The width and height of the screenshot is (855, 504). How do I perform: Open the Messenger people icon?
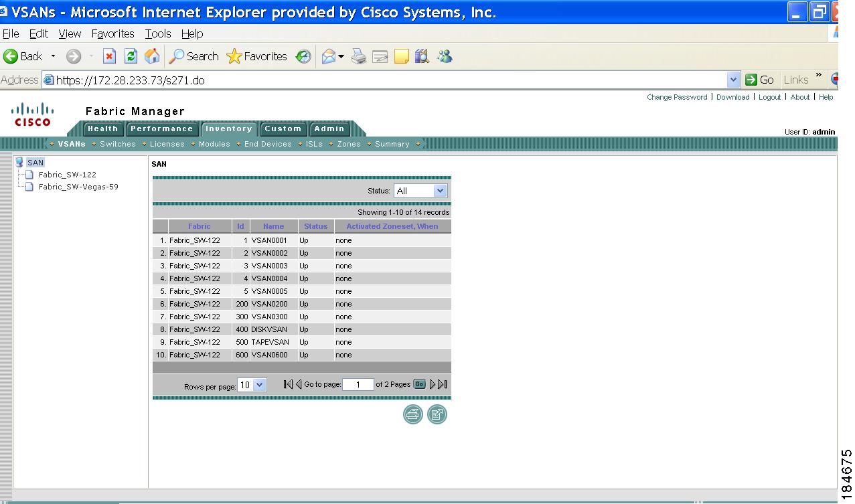coord(445,57)
